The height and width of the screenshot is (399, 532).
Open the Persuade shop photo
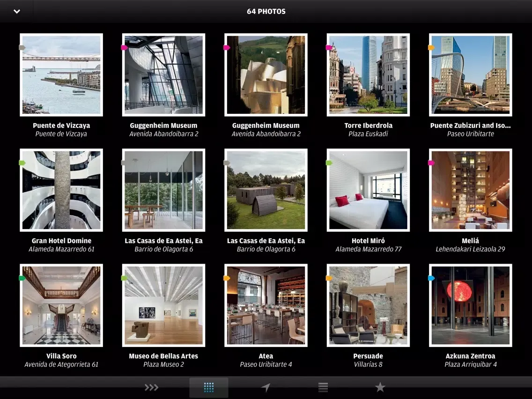(368, 305)
